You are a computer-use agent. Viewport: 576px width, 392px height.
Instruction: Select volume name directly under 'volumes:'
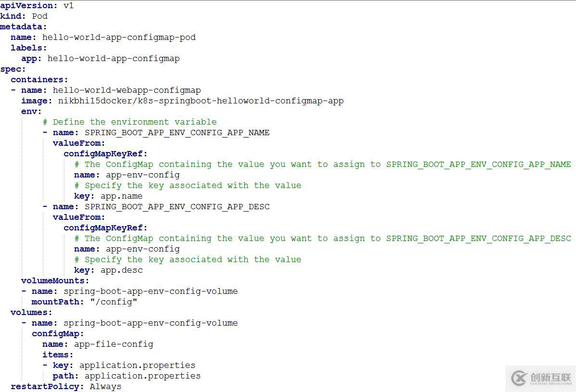[150, 323]
